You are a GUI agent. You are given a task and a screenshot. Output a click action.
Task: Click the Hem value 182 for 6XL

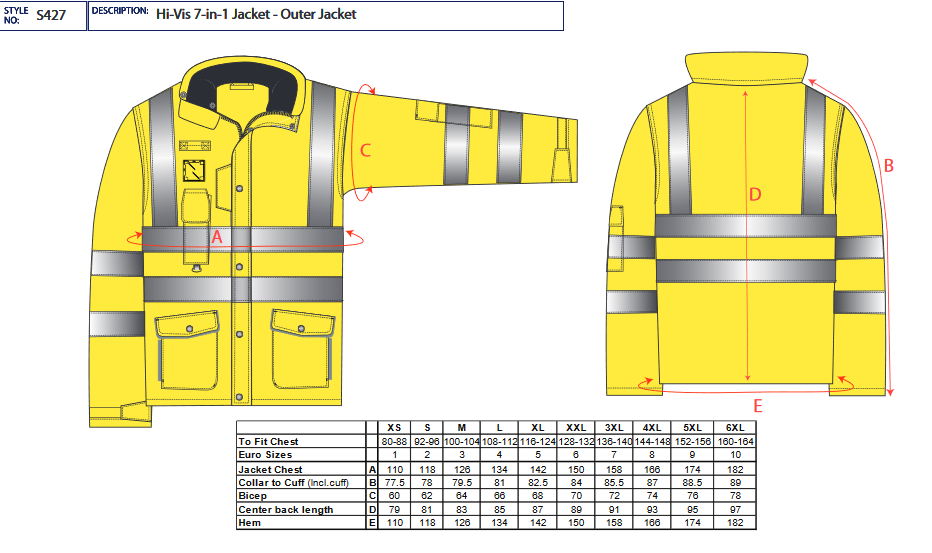[735, 523]
